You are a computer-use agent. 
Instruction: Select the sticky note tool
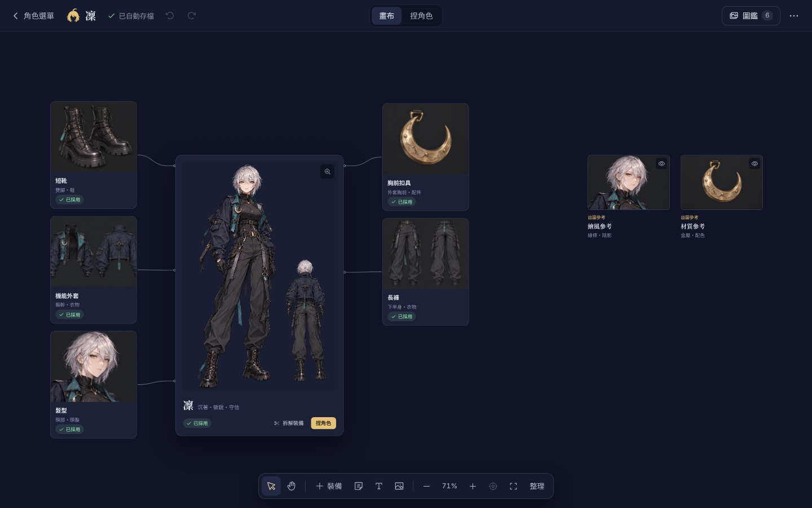359,486
